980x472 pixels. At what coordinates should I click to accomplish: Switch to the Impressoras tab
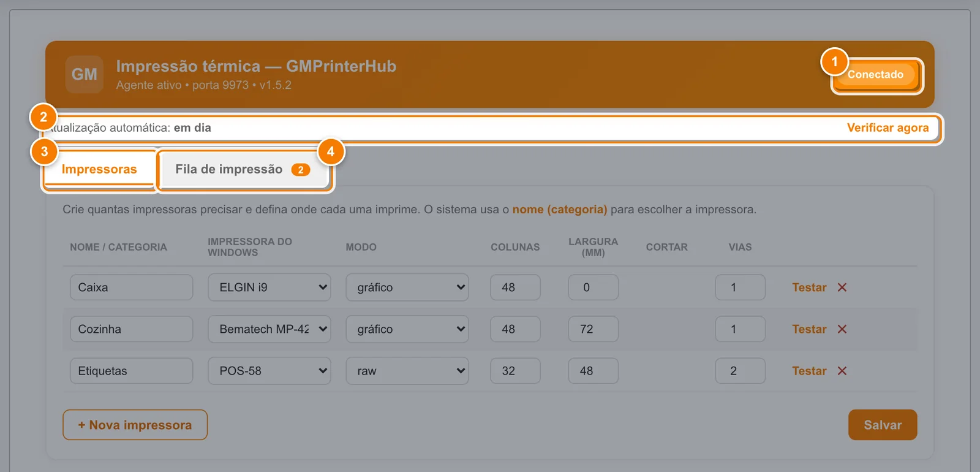[99, 169]
